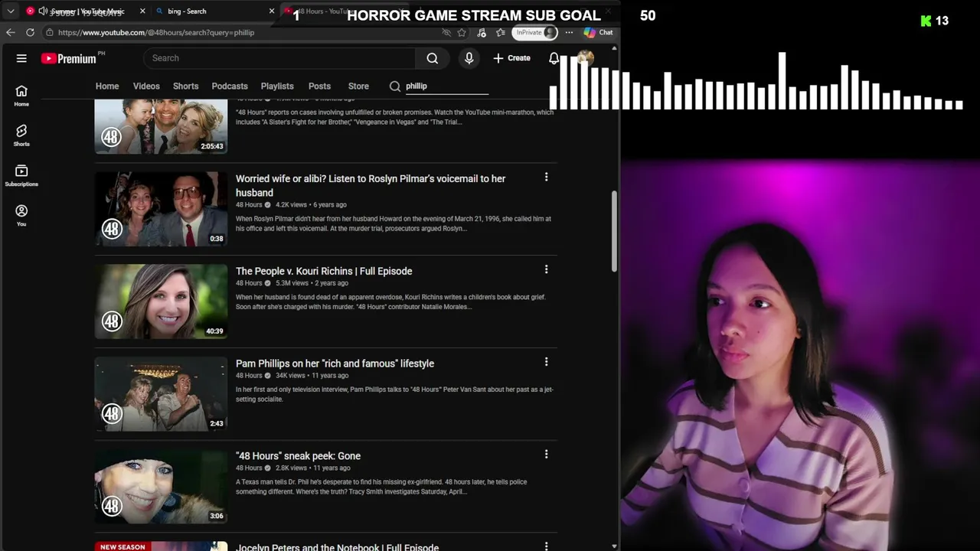
Task: Click the scrollbar down arrow
Action: coord(613,546)
